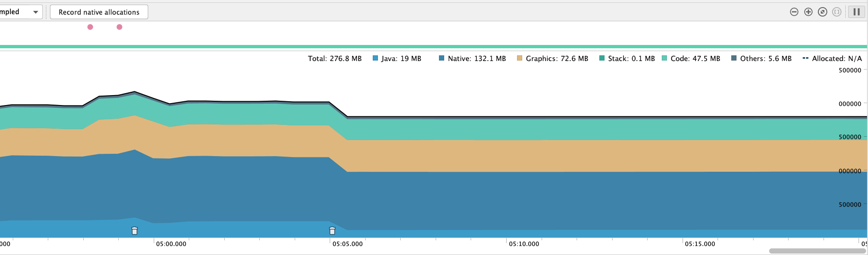Click the right pink user event dot
This screenshot has width=868, height=255.
(x=120, y=27)
